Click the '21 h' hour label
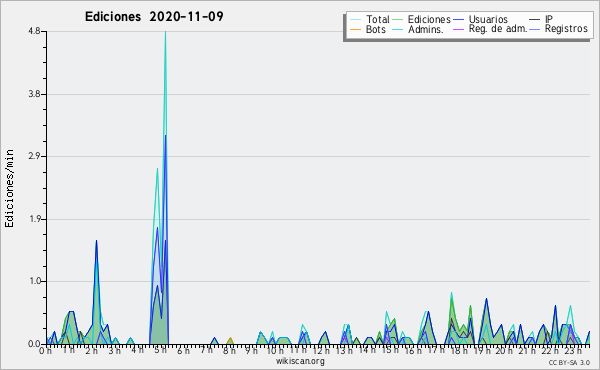Viewport: 600px width, 370px height. [x=527, y=350]
